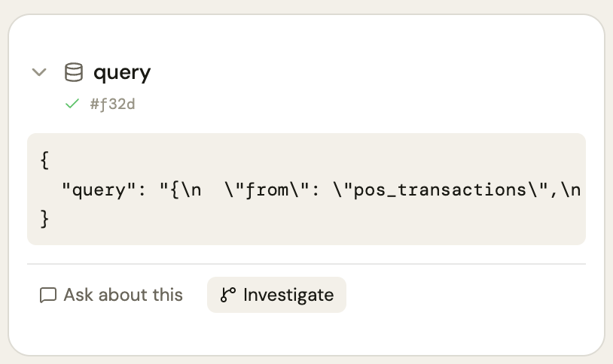This screenshot has width=613, height=364.
Task: Click the closing curly brace in code
Action: coord(44,218)
